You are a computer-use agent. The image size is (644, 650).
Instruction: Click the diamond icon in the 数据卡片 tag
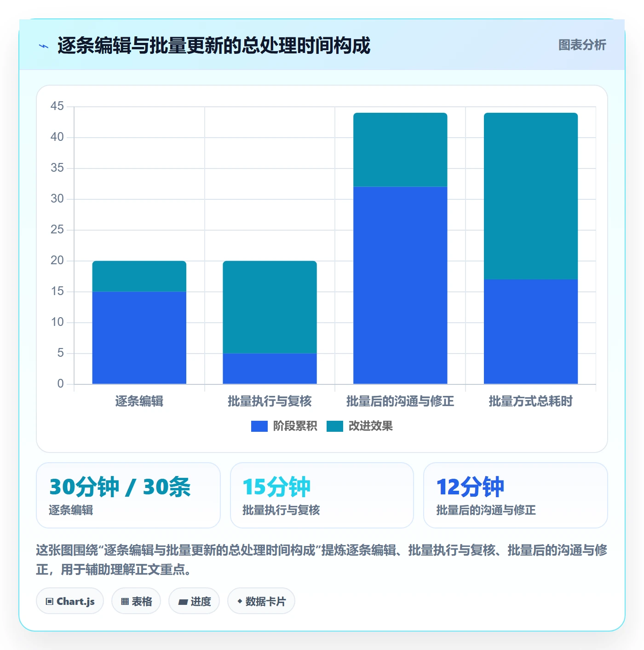tap(240, 601)
